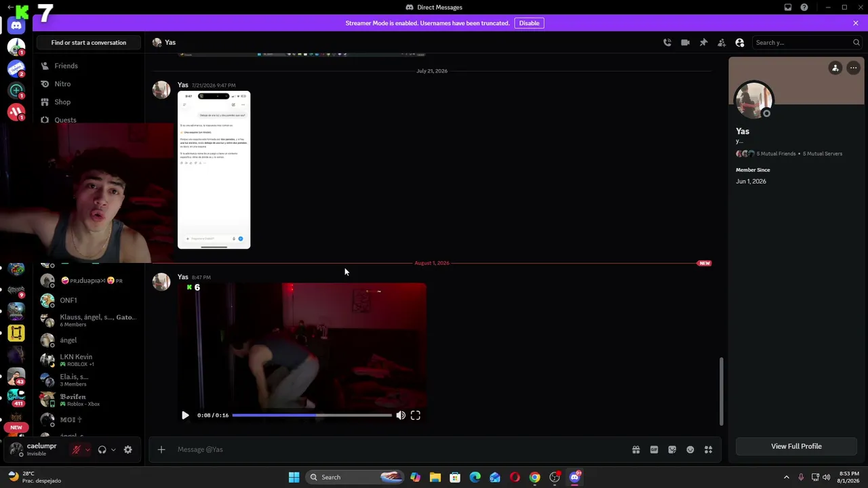Open the Discord inbox
This screenshot has width=868, height=488.
click(788, 7)
